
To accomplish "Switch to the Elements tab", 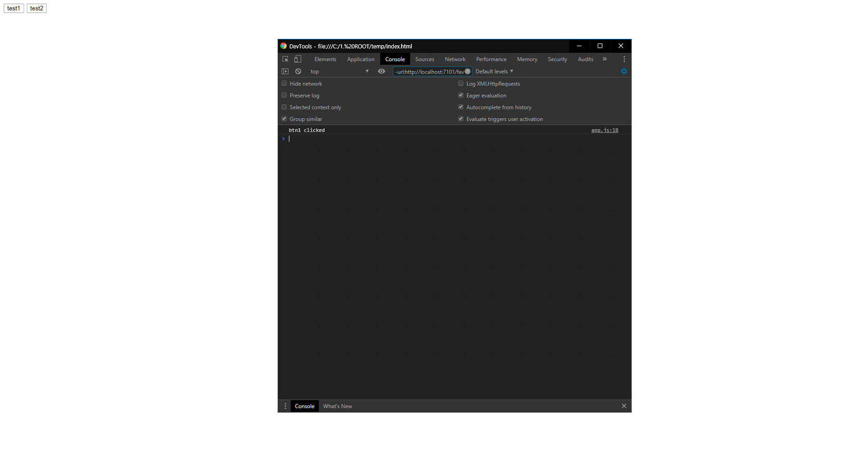I will (325, 59).
